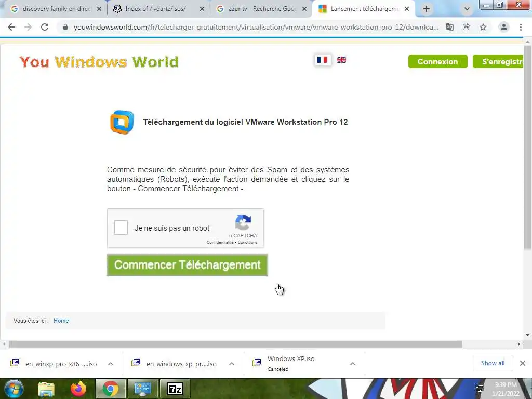Click the Commencer Téléchargement button

tap(187, 265)
